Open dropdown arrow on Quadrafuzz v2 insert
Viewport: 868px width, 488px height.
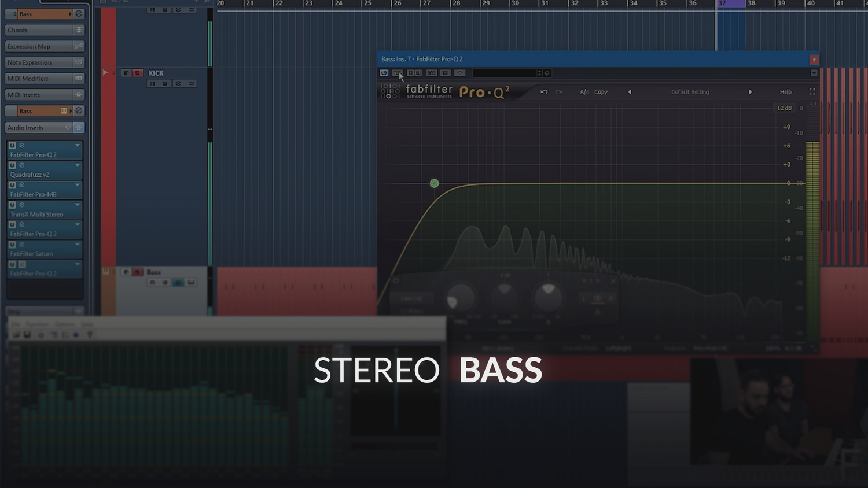[77, 165]
